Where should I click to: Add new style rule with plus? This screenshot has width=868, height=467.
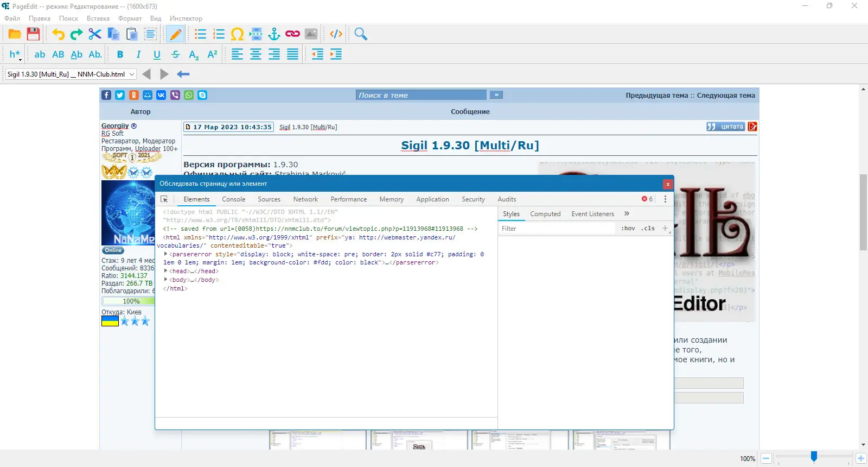665,228
